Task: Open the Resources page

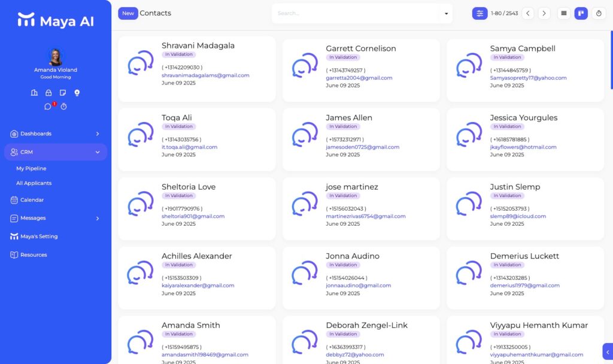Action: (29, 255)
